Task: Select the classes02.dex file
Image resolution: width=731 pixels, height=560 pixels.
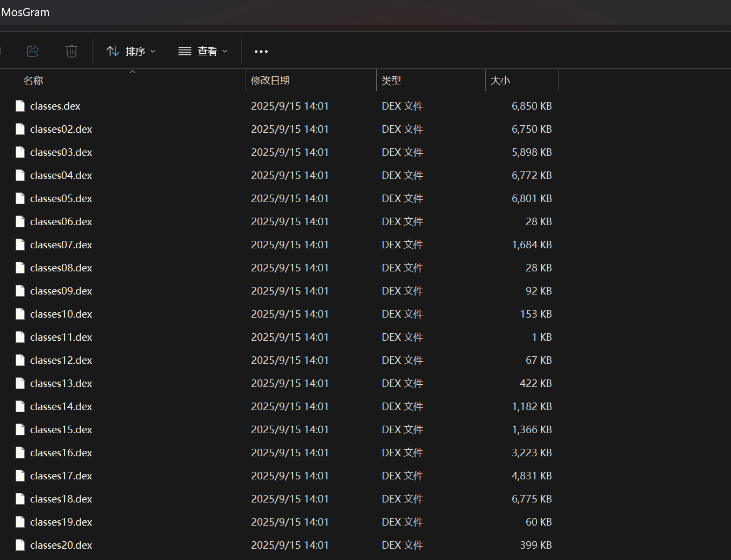Action: 61,129
